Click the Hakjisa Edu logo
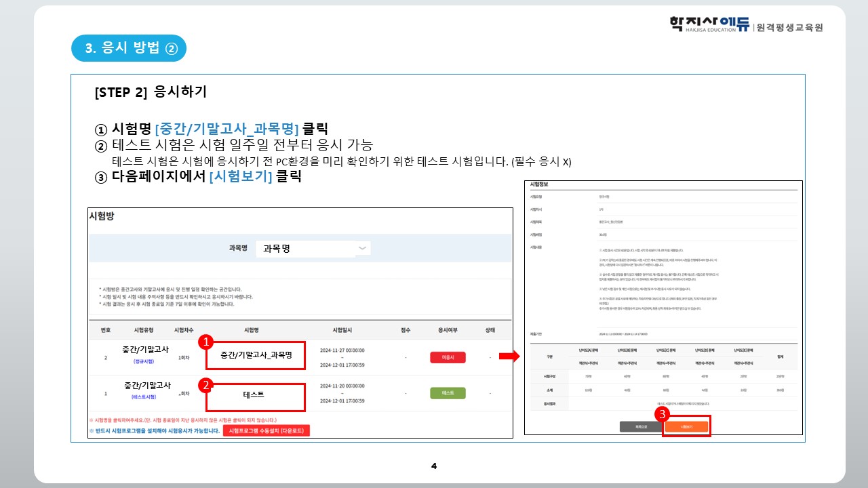The width and height of the screenshot is (868, 488). point(746,25)
